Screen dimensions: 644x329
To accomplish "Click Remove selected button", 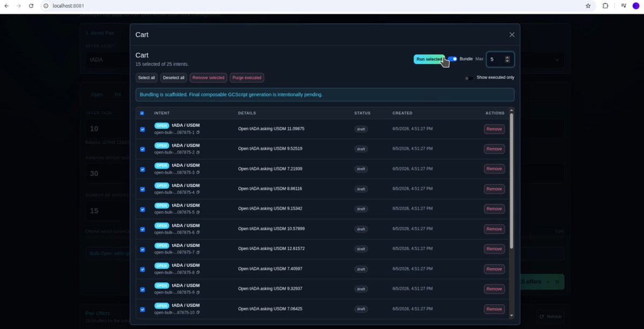I will pos(208,78).
